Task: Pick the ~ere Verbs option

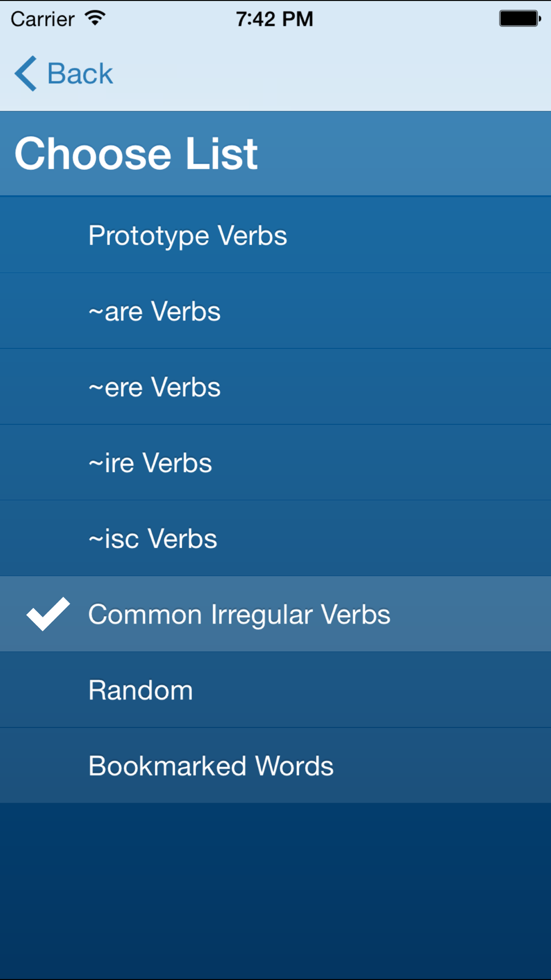Action: [x=154, y=387]
